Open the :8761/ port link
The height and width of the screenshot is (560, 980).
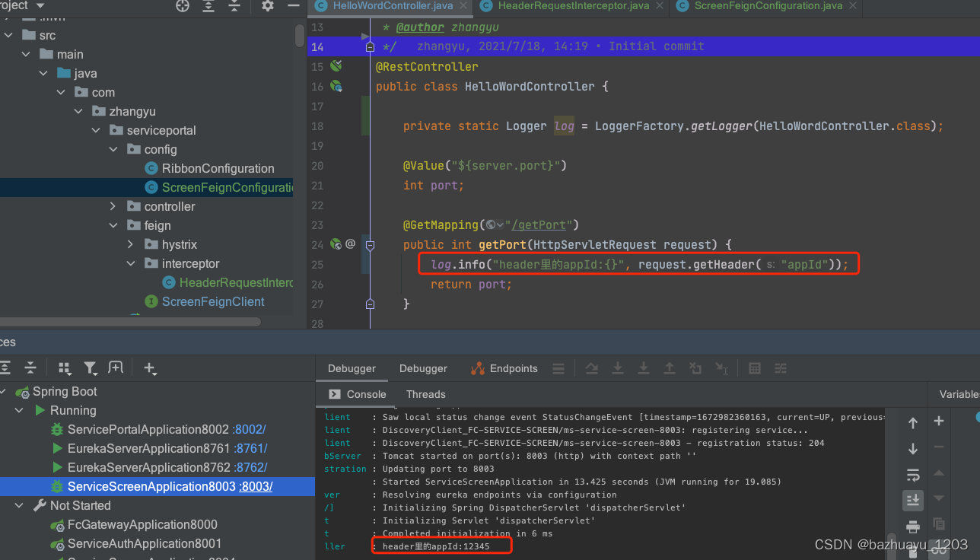click(250, 448)
